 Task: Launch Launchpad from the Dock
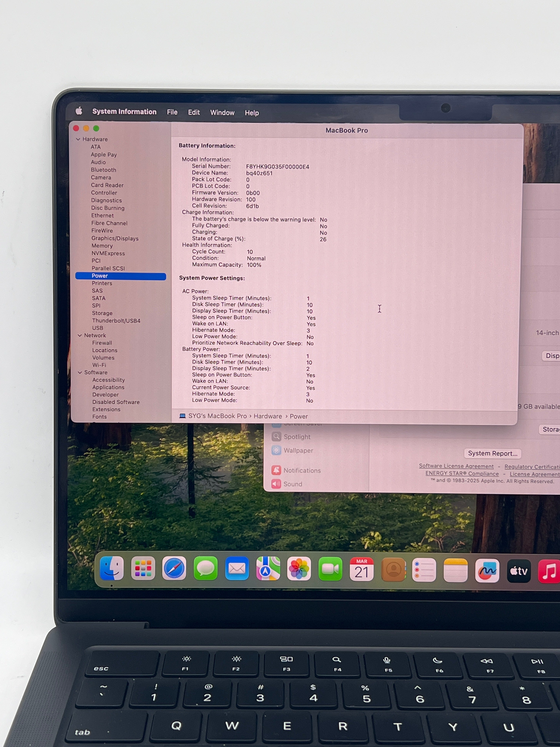click(143, 568)
